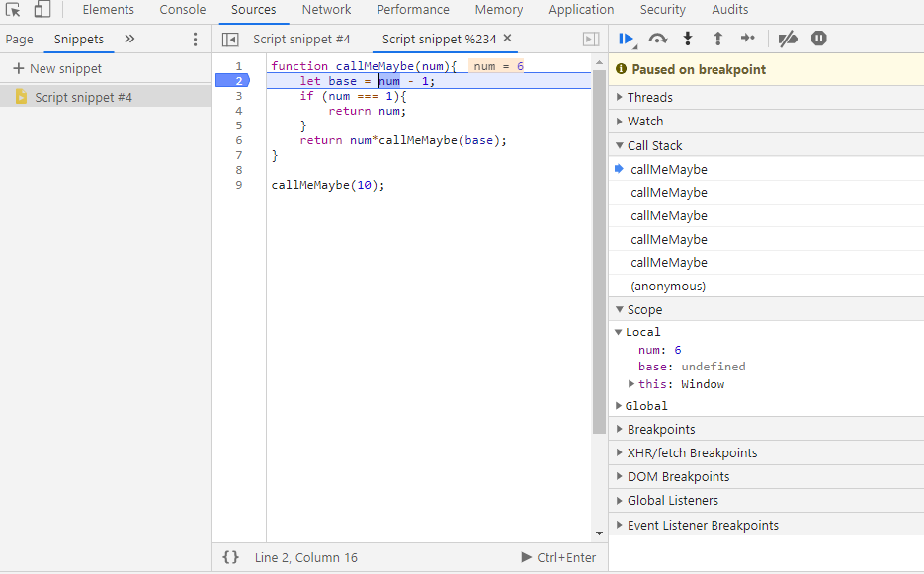
Task: Hide the debugger sidebar icon
Action: pos(591,39)
